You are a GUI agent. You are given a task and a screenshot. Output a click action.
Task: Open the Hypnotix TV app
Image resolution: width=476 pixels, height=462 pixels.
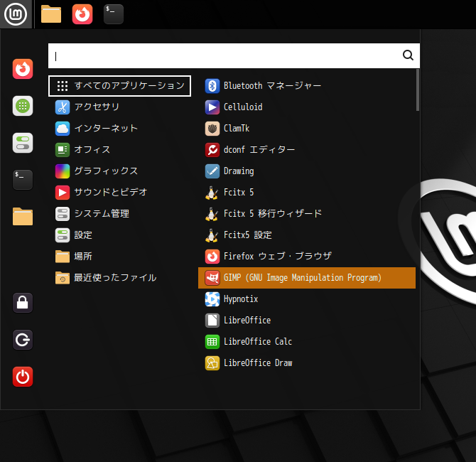tap(307, 299)
